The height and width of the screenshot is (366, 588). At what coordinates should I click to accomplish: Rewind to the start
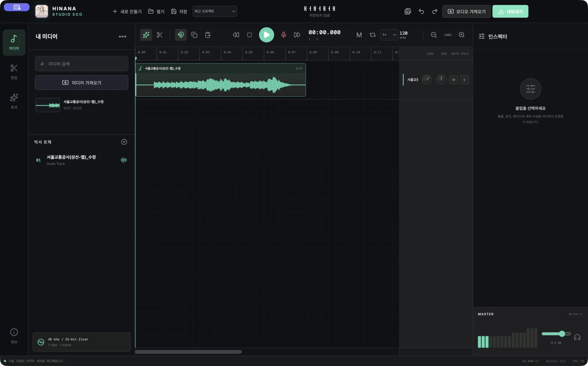point(236,35)
